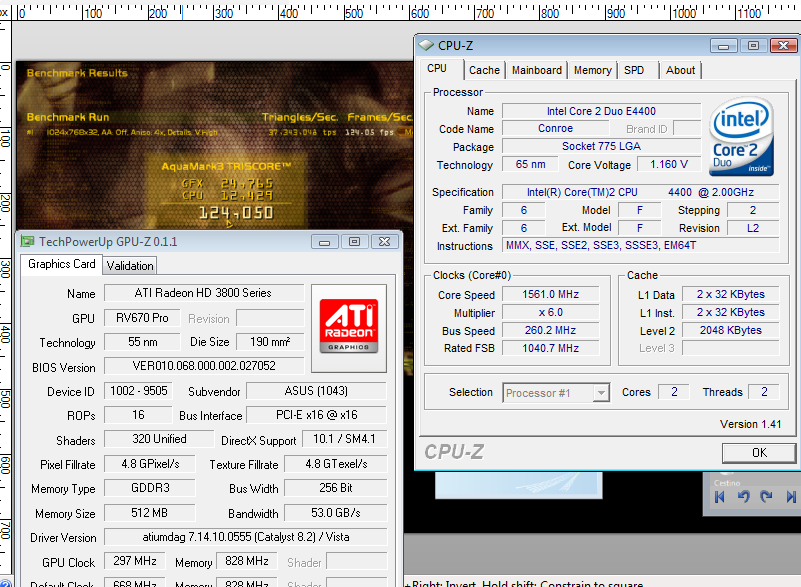Open the About tab in CPU-Z
This screenshot has height=587, width=801.
[x=680, y=70]
